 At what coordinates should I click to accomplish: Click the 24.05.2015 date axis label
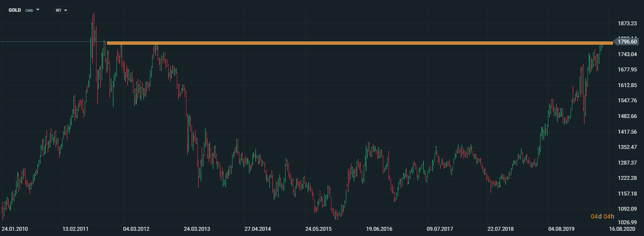pos(318,228)
